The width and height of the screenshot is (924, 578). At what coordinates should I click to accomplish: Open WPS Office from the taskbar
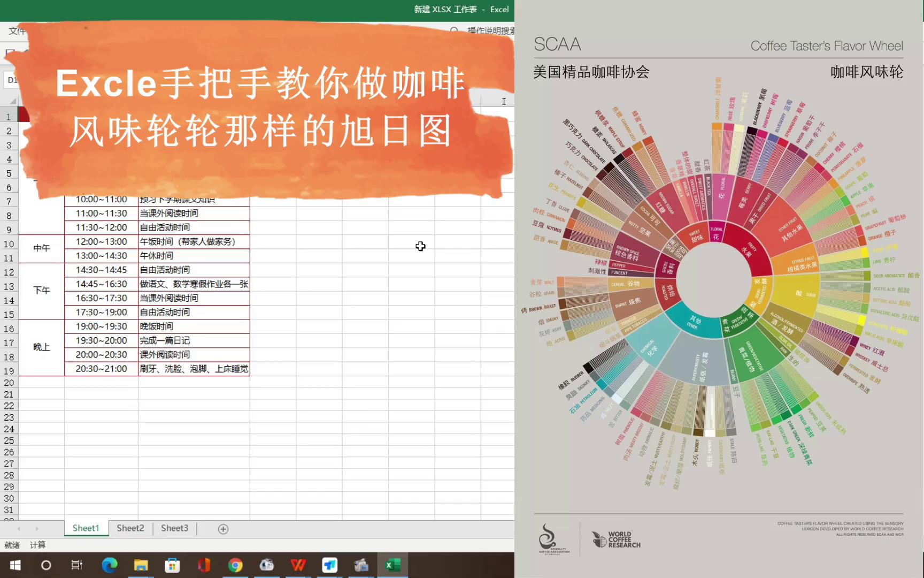298,565
